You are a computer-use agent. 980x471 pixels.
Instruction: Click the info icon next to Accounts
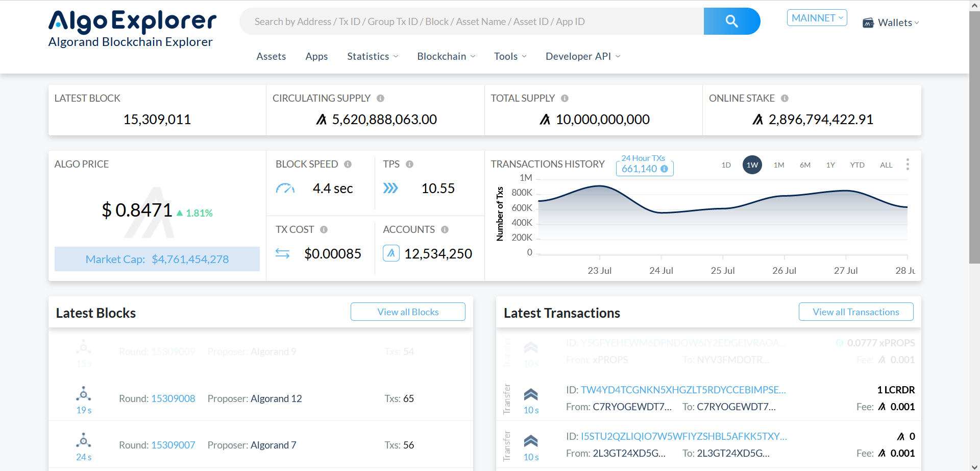[x=445, y=229]
